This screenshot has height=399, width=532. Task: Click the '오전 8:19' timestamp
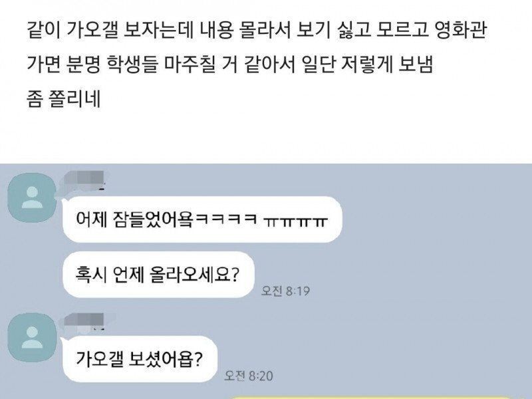click(285, 291)
